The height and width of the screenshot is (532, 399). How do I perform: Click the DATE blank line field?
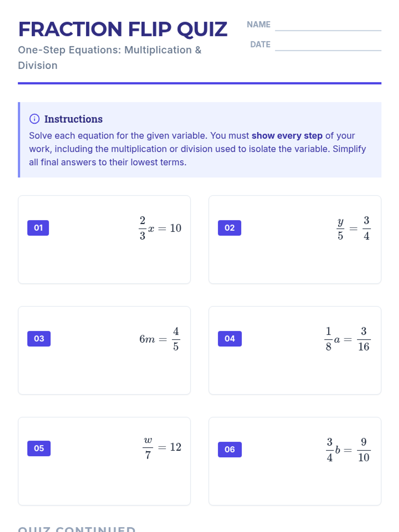tap(328, 46)
